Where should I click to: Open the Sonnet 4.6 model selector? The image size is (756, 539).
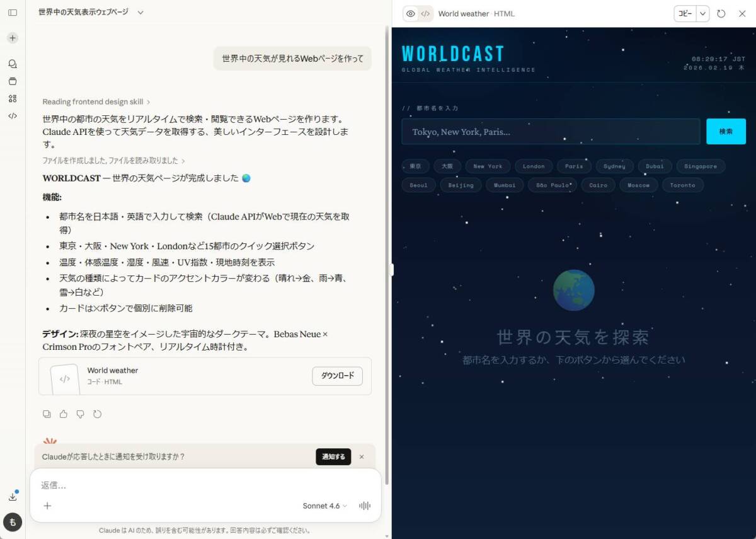pos(323,506)
